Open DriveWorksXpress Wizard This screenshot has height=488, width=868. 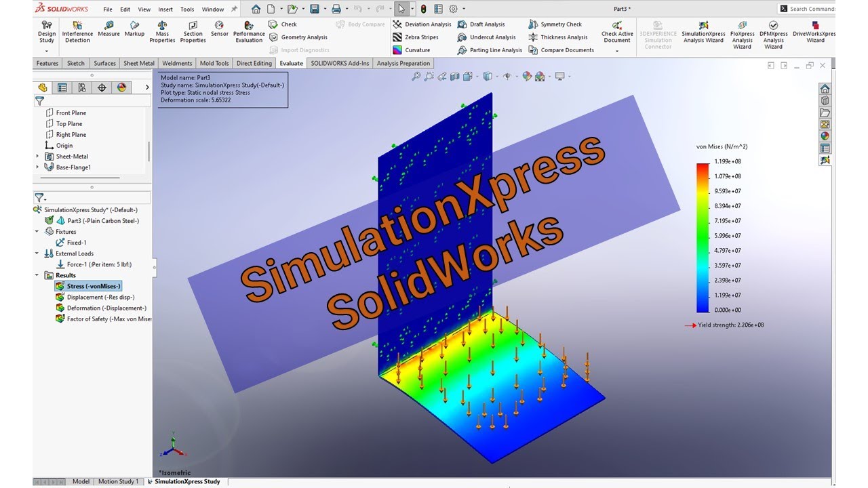coord(814,32)
